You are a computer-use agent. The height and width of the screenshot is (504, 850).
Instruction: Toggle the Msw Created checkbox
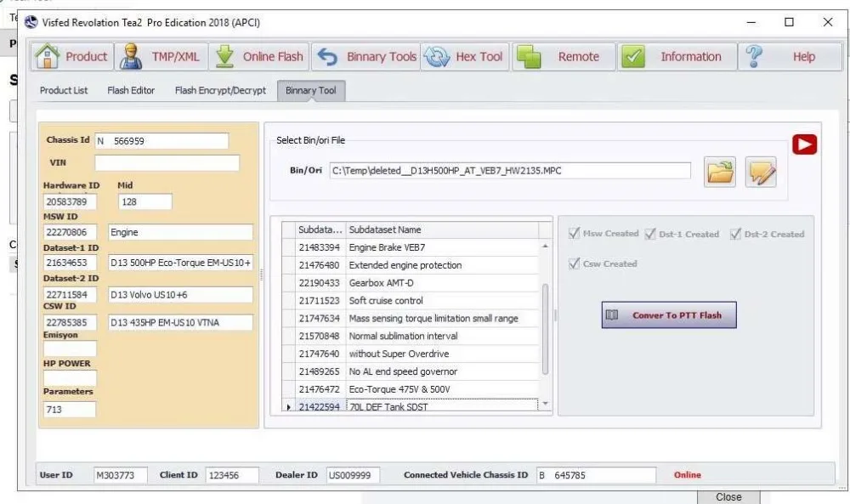tap(574, 233)
